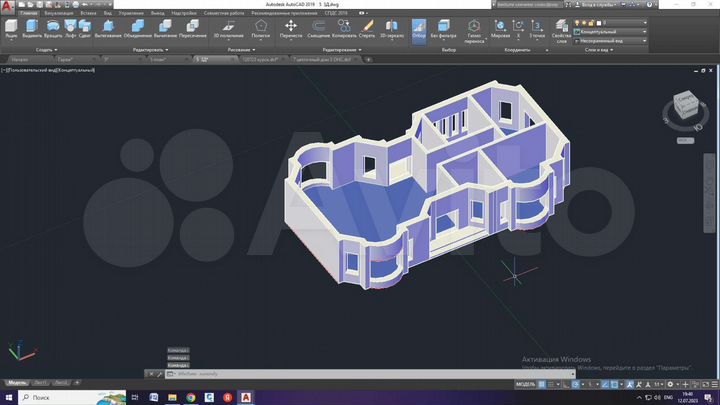The image size is (720, 405).
Task: Open Свойства слоя layer properties
Action: (x=562, y=28)
